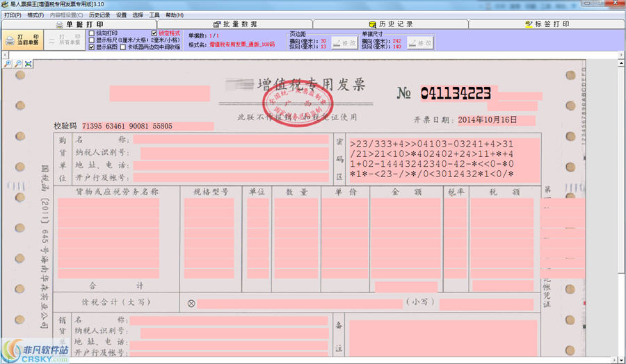The image size is (626, 364).
Task: Click the zoom out magnifier icon
Action: click(x=18, y=64)
